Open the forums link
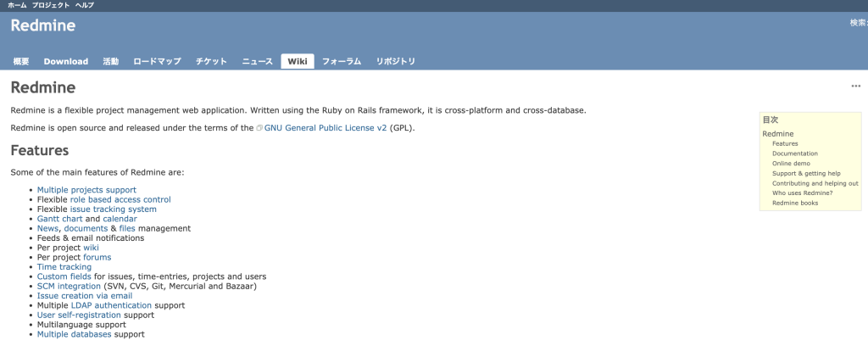868x346 pixels. 97,258
